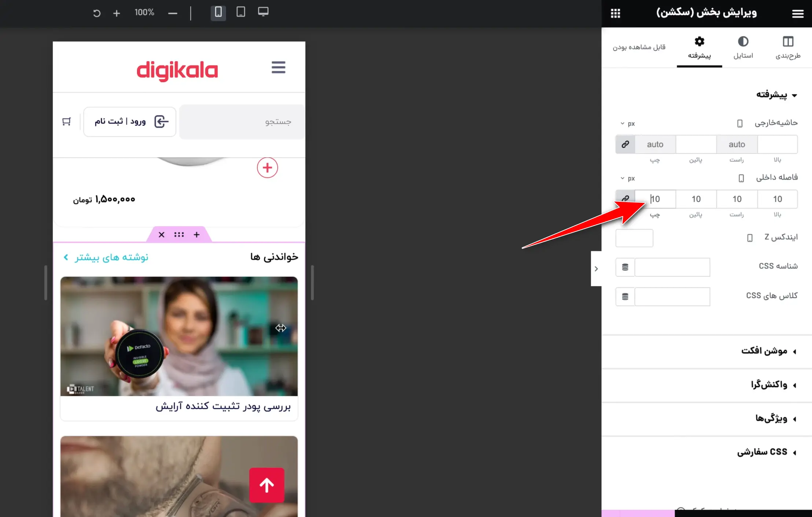Open the widgets grid panel

[616, 14]
